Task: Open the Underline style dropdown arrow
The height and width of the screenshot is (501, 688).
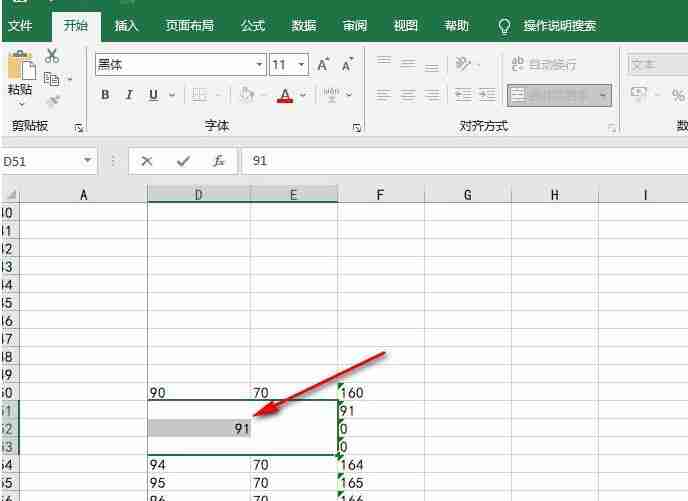Action: tap(172, 95)
